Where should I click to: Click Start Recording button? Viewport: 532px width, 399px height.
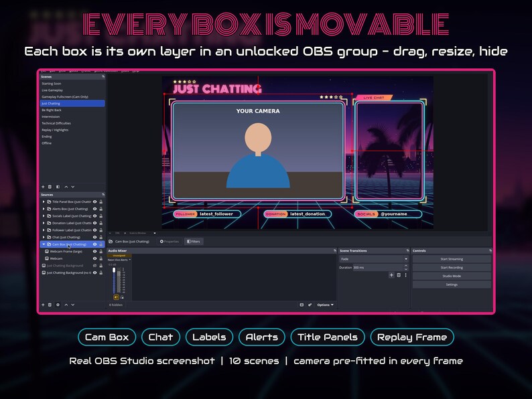pyautogui.click(x=452, y=268)
